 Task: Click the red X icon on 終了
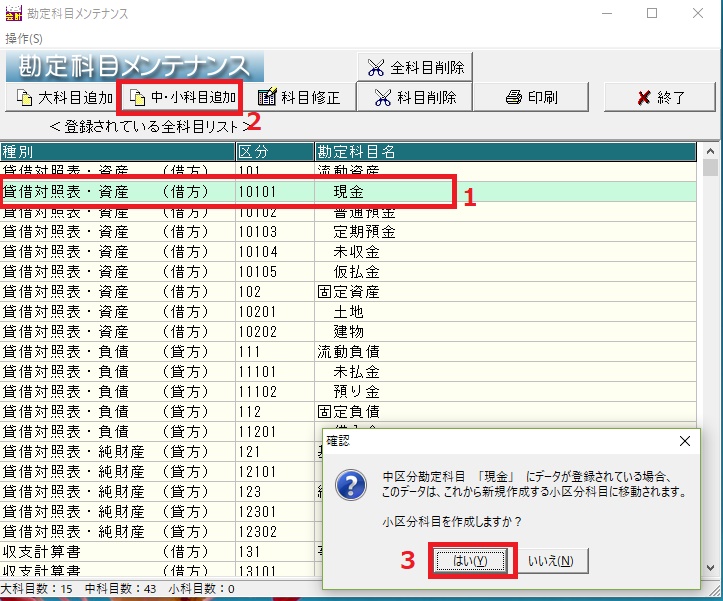click(x=644, y=98)
